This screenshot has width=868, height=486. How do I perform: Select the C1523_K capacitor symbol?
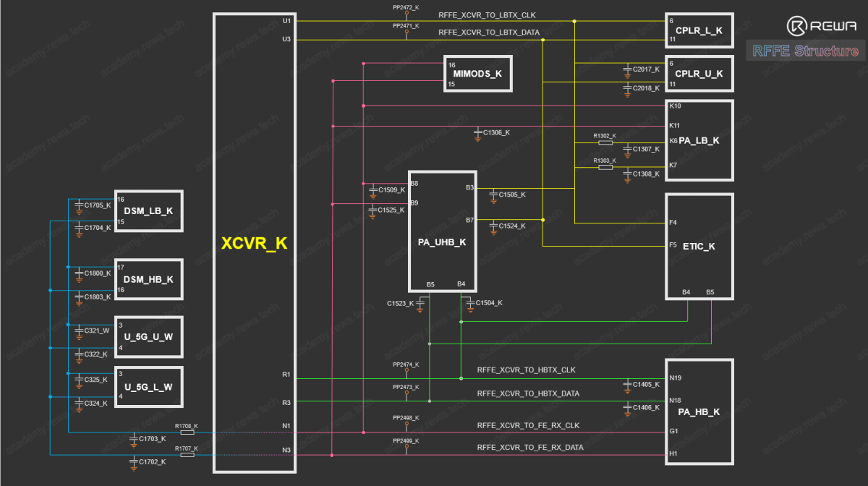pyautogui.click(x=420, y=304)
